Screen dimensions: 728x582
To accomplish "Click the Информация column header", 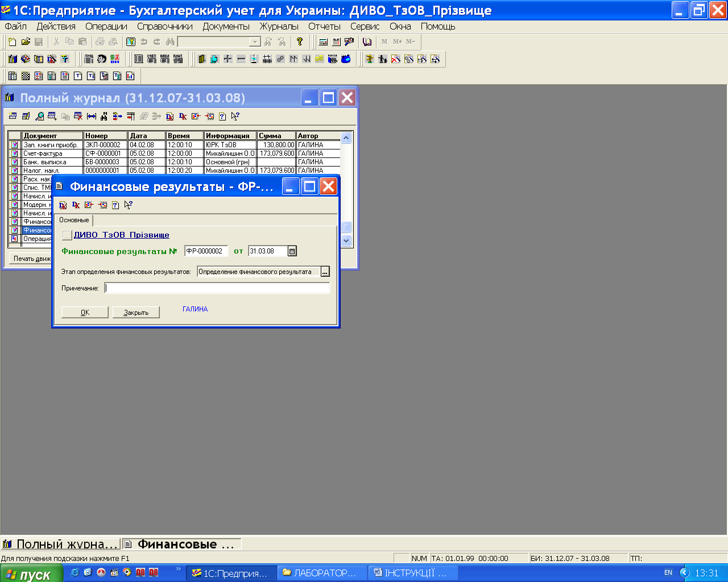I will [230, 136].
